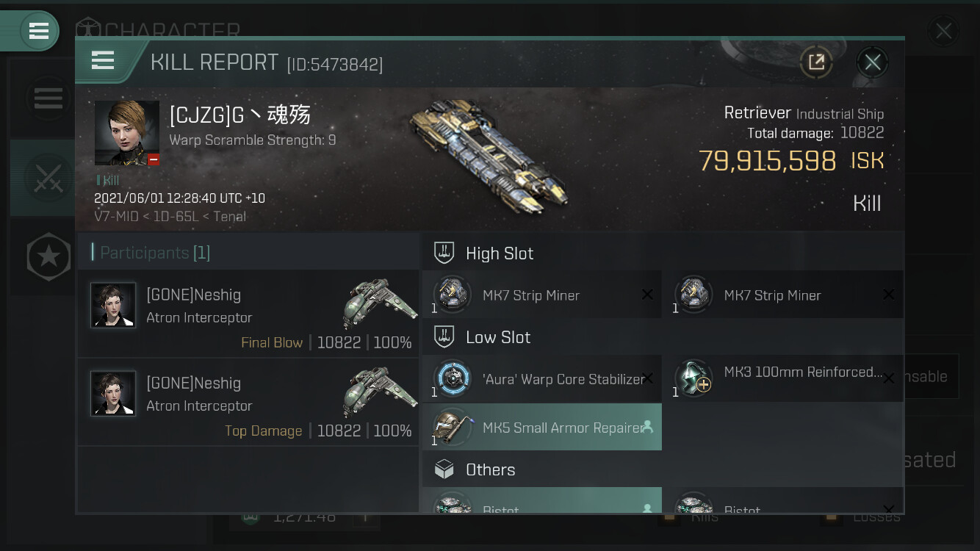The image size is (980, 551).
Task: View victim portrait of G丶魂殇
Action: 127,133
